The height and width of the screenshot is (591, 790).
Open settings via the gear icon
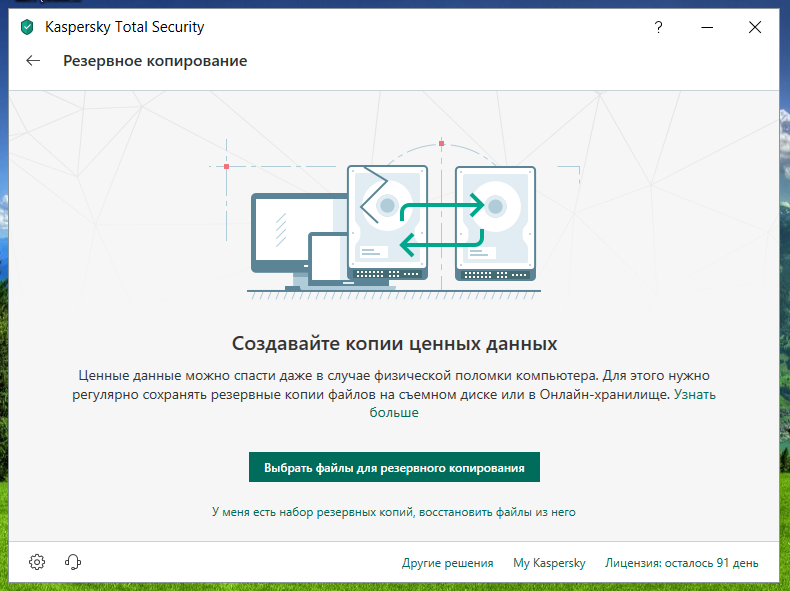(x=37, y=562)
